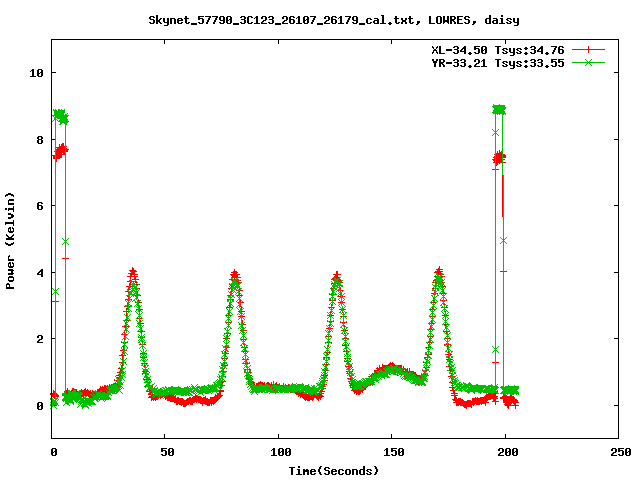Click the Time(Seconds) x-axis label
Screen dimensions: 640x480
pos(333,471)
